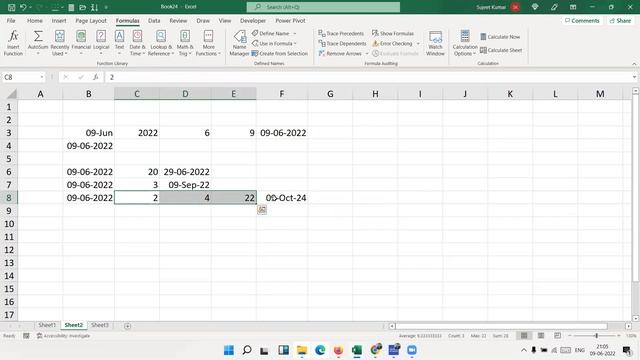Click Trace Precedents

[x=341, y=33]
